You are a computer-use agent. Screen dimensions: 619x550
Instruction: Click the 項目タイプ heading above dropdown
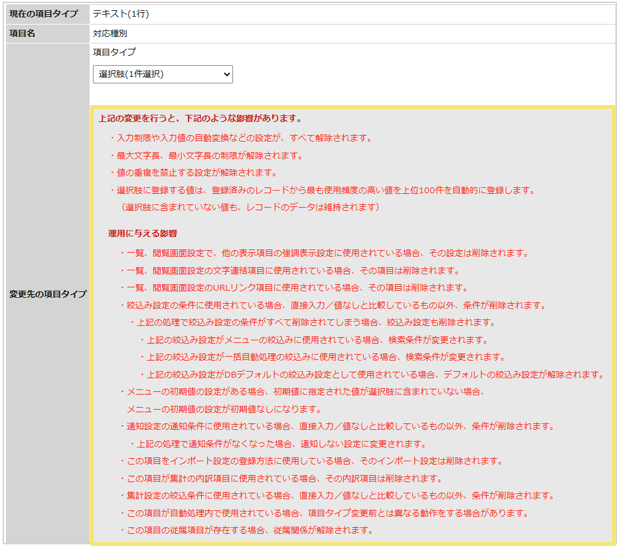[x=114, y=52]
